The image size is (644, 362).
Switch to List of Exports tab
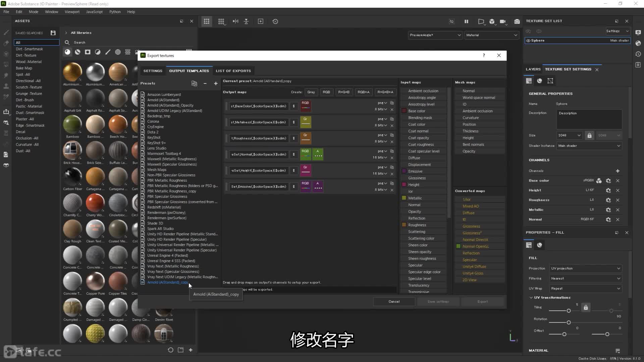(233, 71)
